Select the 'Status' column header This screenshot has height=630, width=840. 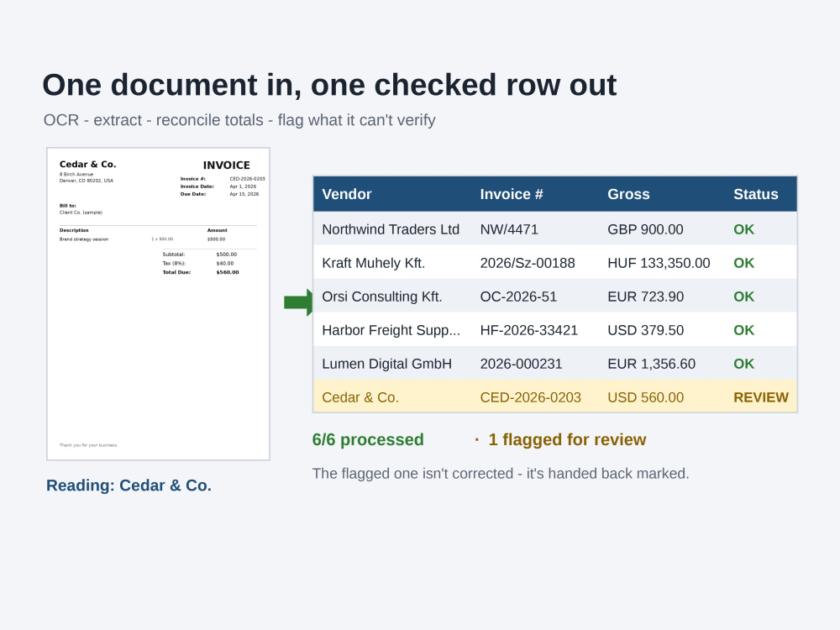755,194
